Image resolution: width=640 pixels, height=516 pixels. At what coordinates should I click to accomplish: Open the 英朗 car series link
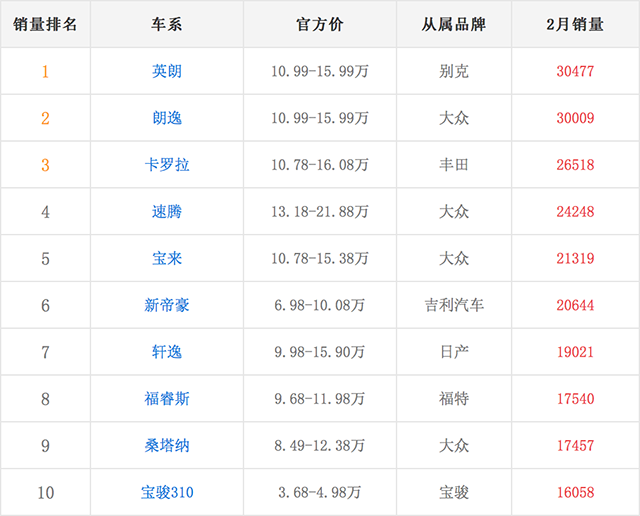point(167,71)
